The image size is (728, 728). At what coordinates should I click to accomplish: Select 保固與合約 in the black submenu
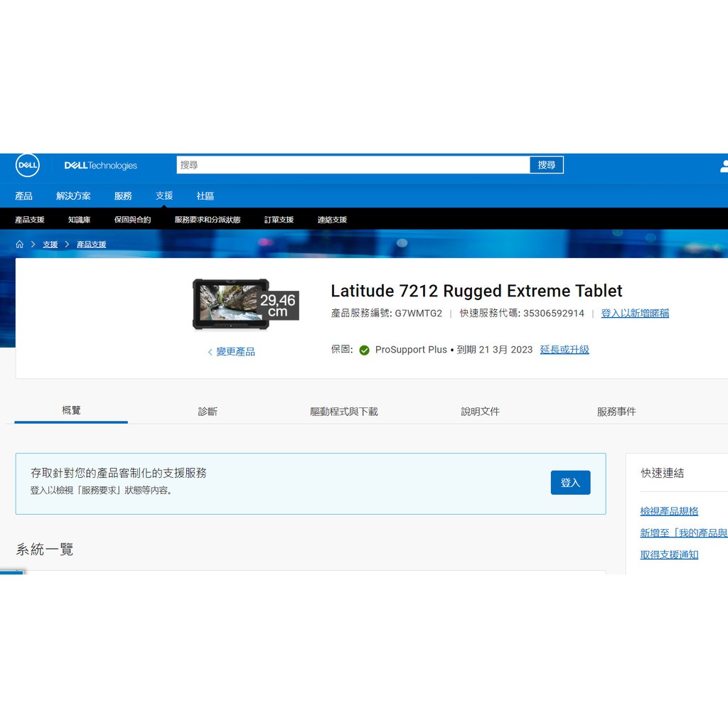tap(132, 220)
